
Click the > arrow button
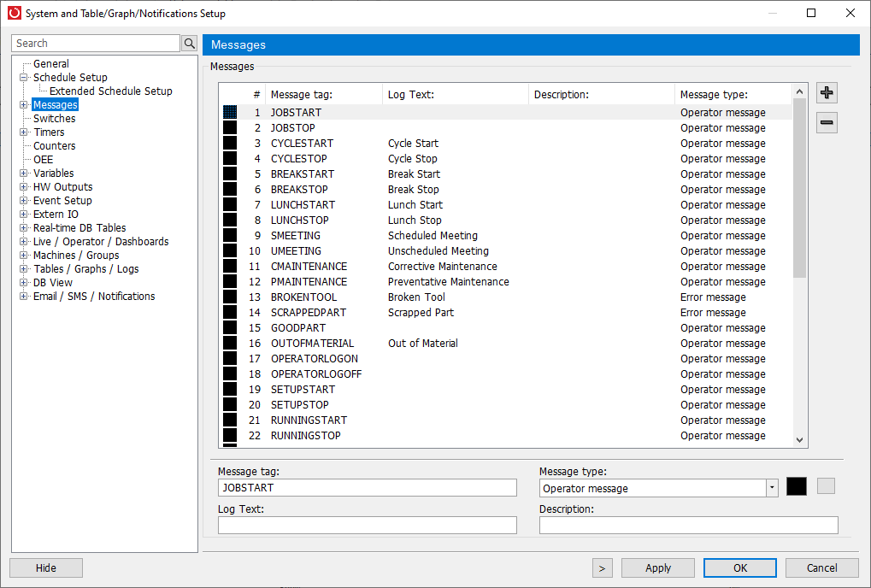tap(602, 568)
